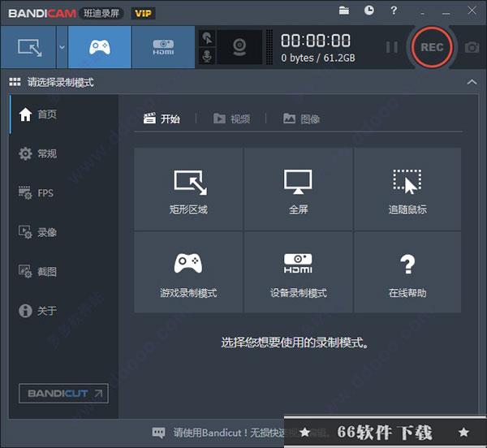Toggle the webcam overlay icon
487x448 pixels.
coord(239,47)
